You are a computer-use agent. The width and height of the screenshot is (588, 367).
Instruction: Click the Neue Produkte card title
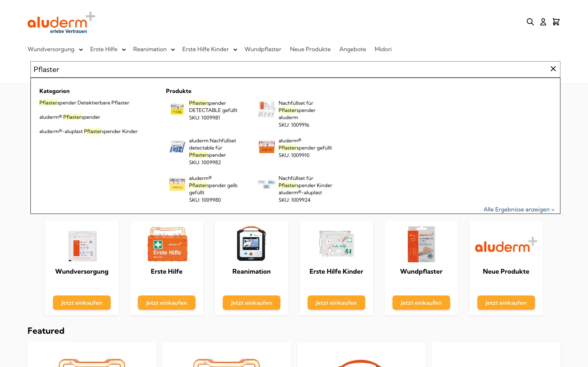506,271
